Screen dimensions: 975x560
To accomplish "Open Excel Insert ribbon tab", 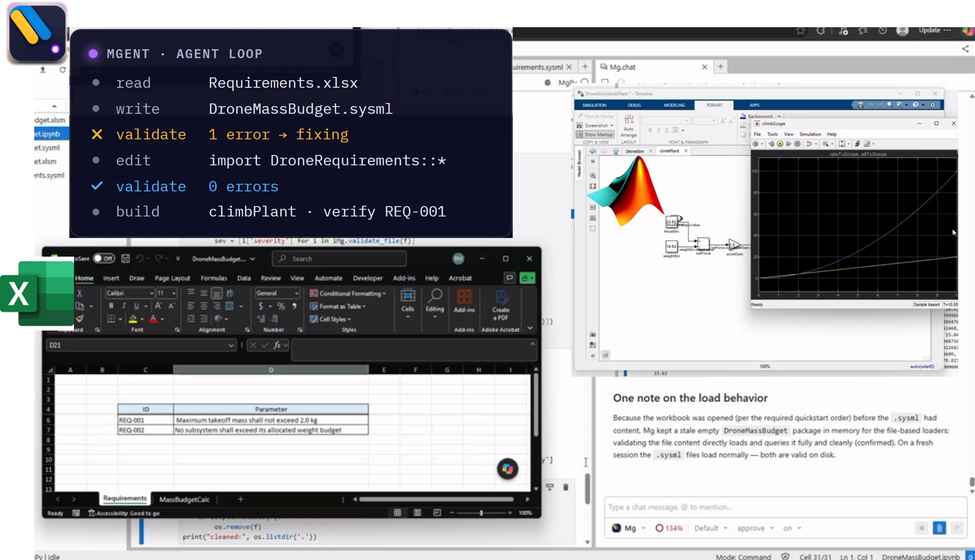I will (x=111, y=278).
